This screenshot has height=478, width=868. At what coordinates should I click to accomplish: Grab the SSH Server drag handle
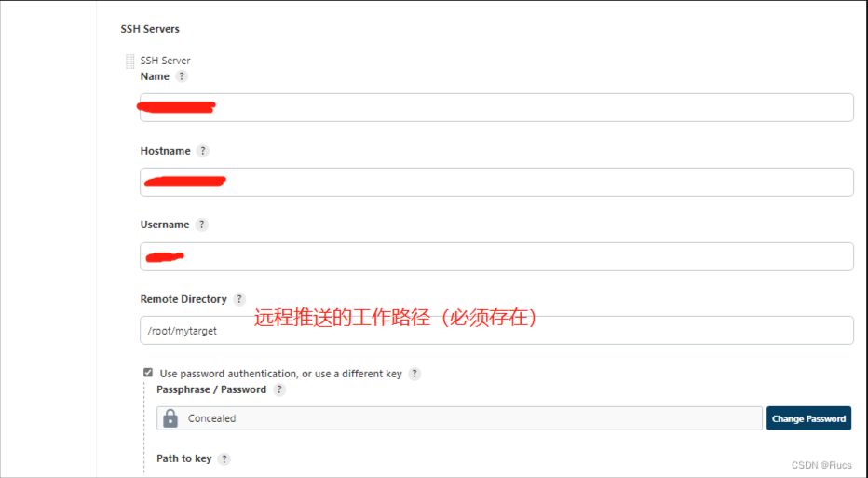[129, 61]
